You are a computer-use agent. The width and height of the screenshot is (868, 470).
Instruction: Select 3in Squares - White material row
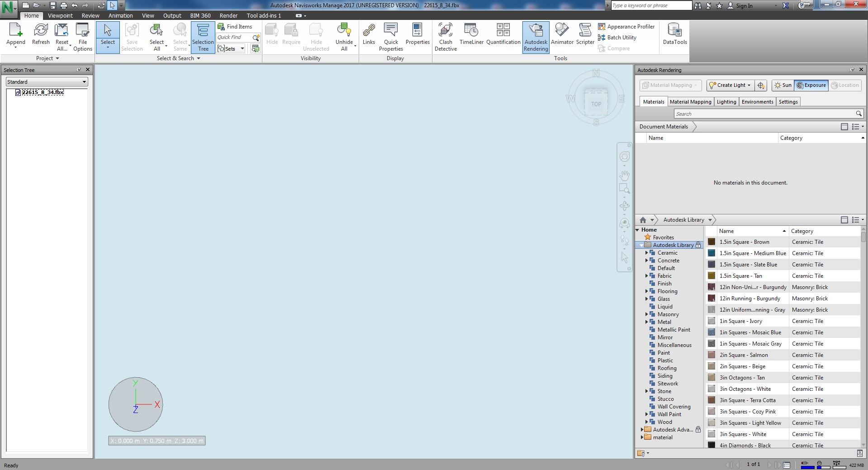783,434
